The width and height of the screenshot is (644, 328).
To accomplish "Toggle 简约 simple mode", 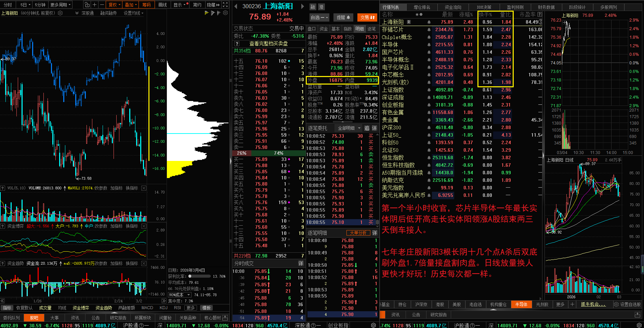I will 197,5.
